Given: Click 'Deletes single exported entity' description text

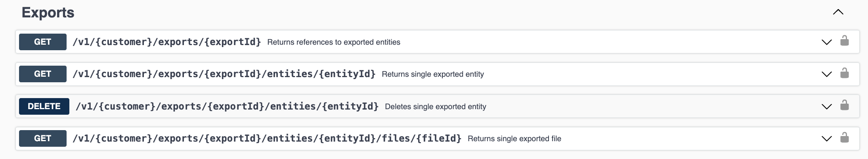Looking at the screenshot, I should pos(435,107).
